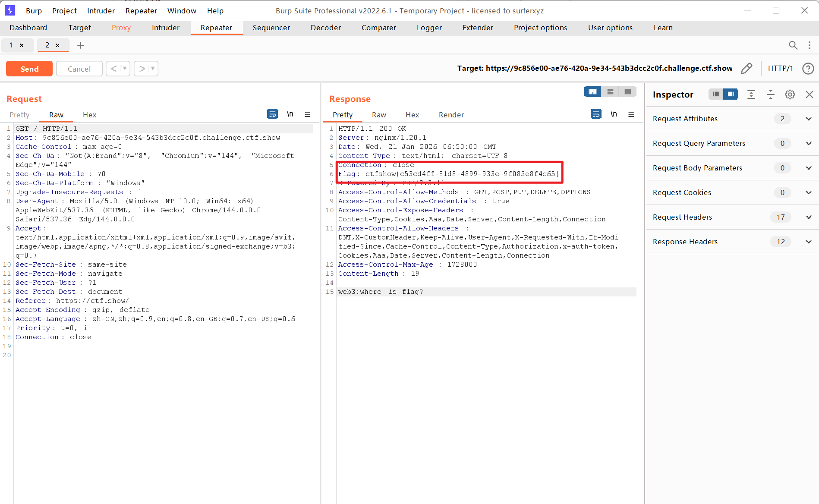This screenshot has width=819, height=504.
Task: Click the response body 'web3:where is flag?'
Action: [381, 292]
